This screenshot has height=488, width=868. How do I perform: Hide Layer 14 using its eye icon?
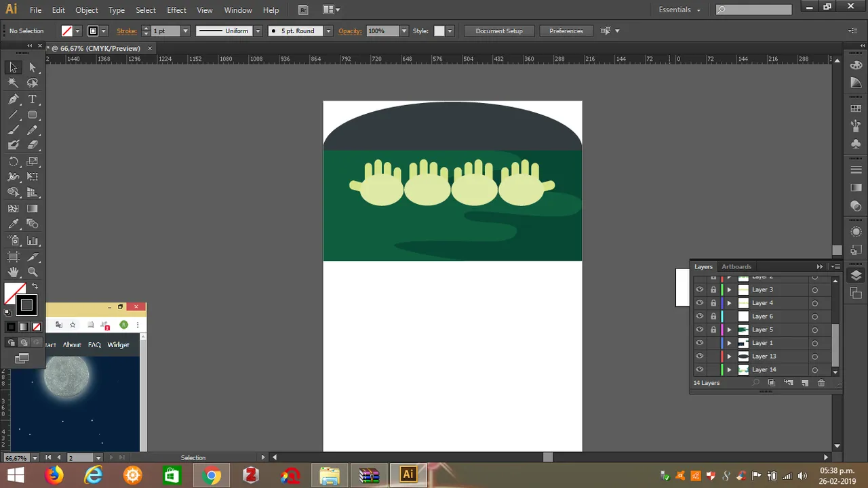[x=699, y=369]
